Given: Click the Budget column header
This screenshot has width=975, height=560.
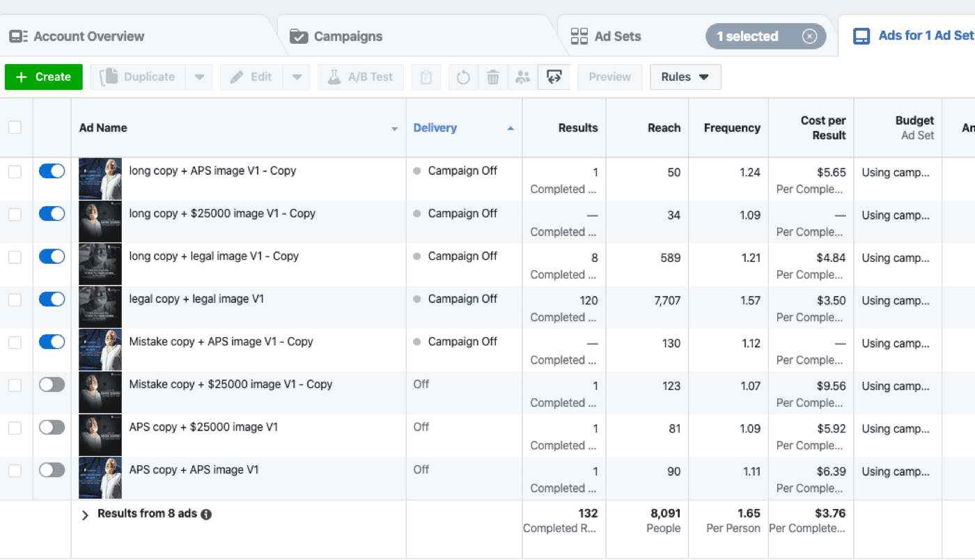Looking at the screenshot, I should click(914, 120).
